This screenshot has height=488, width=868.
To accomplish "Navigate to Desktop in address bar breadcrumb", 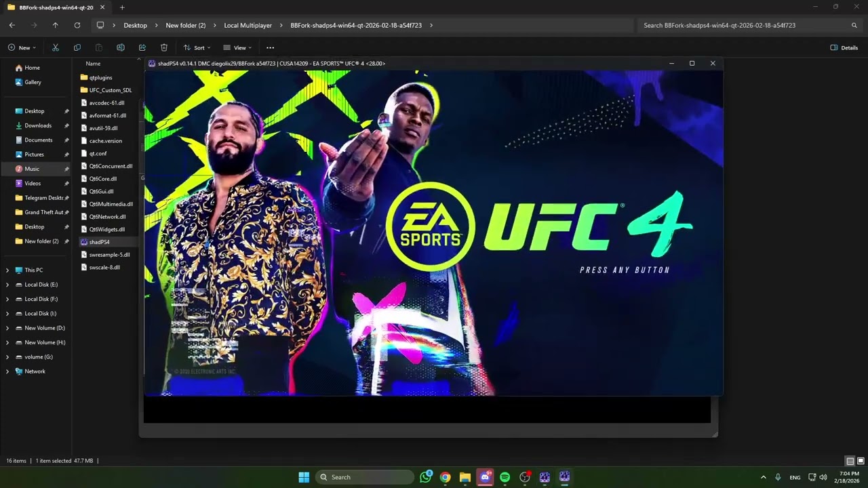I will (x=135, y=25).
